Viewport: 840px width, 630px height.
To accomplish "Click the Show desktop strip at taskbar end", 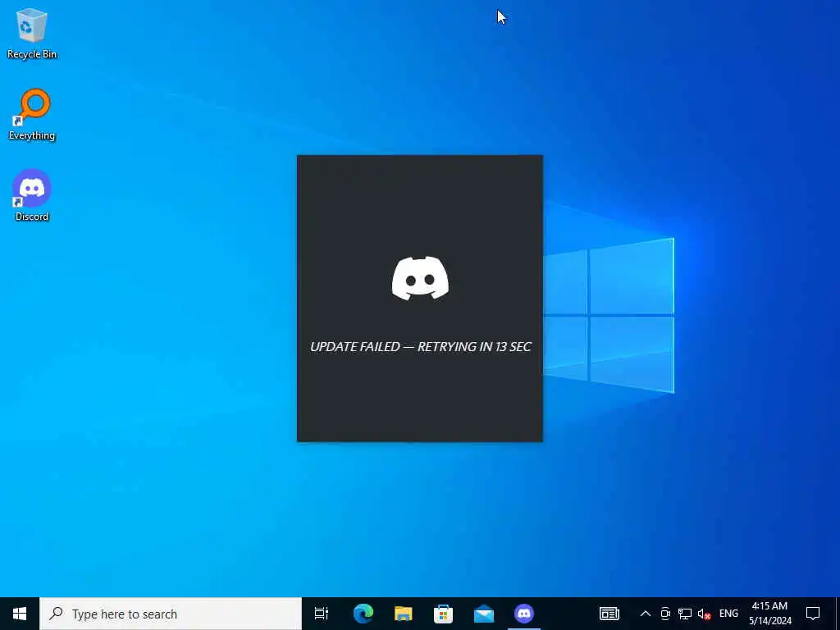I will (x=838, y=614).
